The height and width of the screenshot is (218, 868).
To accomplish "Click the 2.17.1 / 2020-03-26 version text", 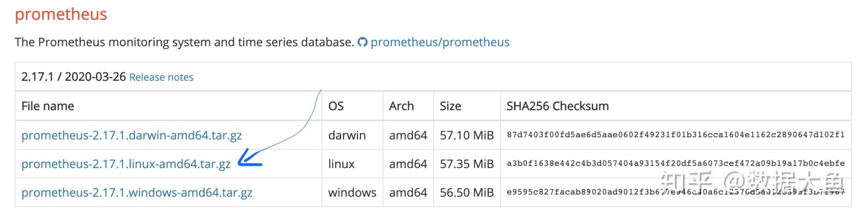I will coord(73,77).
